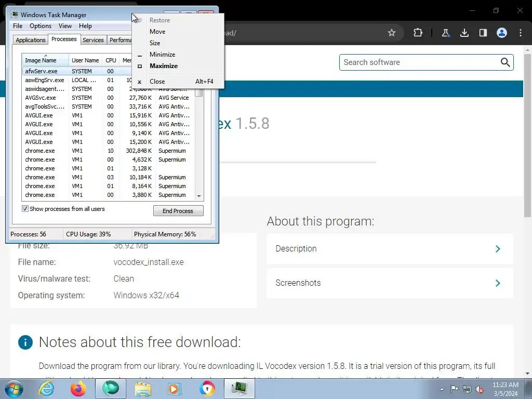Bookmark this page with the star icon
Image resolution: width=532 pixels, height=399 pixels.
[x=392, y=33]
